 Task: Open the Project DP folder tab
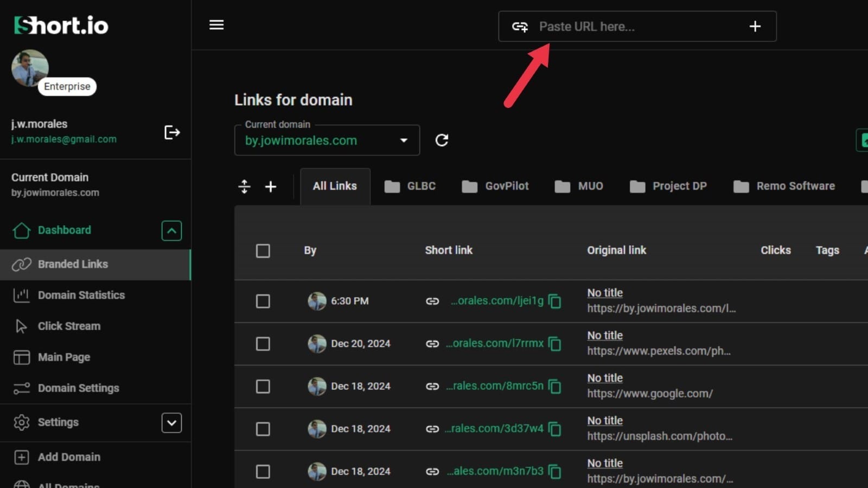coord(668,186)
